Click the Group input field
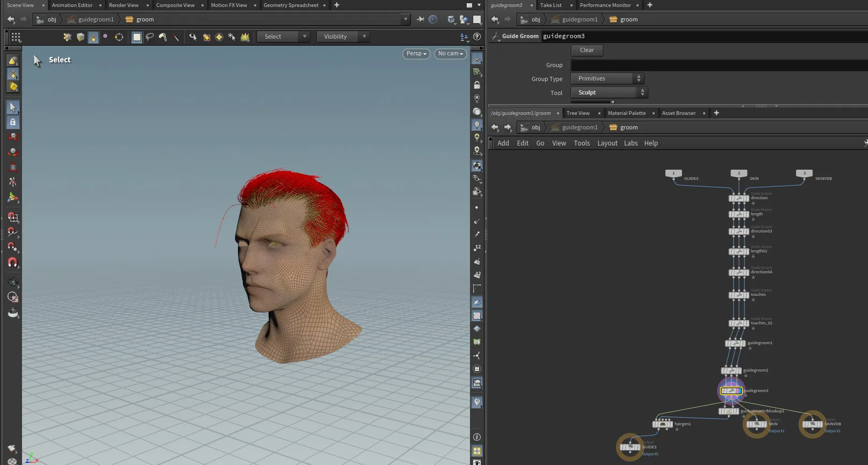The height and width of the screenshot is (465, 868). [719, 65]
